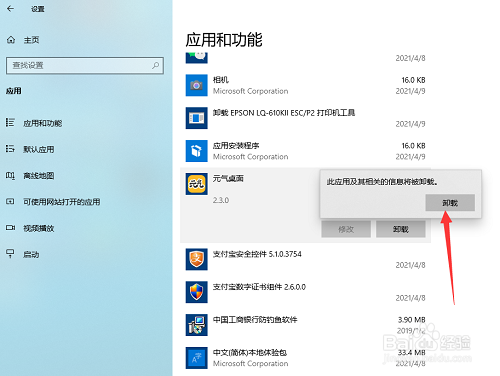Switch to 视频播放 page
Screen dimensions: 500x376
[x=38, y=228]
